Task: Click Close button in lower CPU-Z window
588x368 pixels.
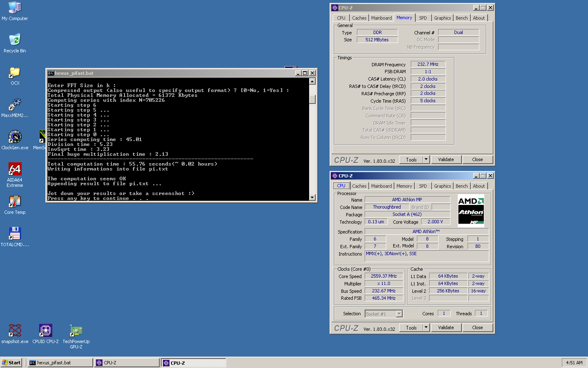Action: tap(477, 328)
